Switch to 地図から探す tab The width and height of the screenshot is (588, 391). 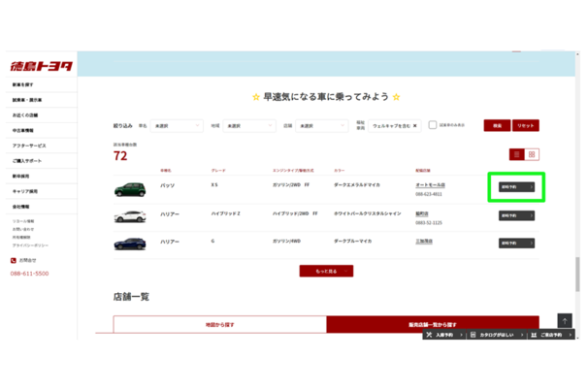219,325
